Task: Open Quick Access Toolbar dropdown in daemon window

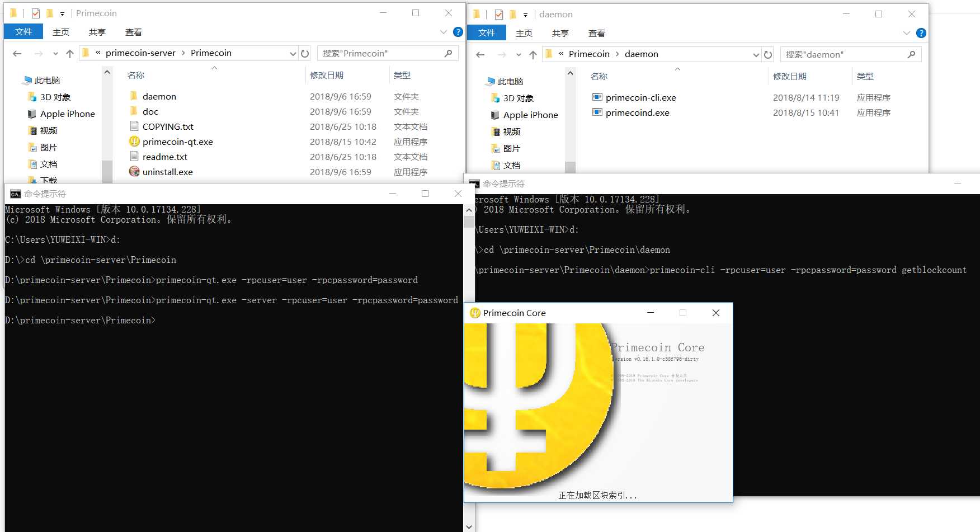Action: pyautogui.click(x=525, y=15)
